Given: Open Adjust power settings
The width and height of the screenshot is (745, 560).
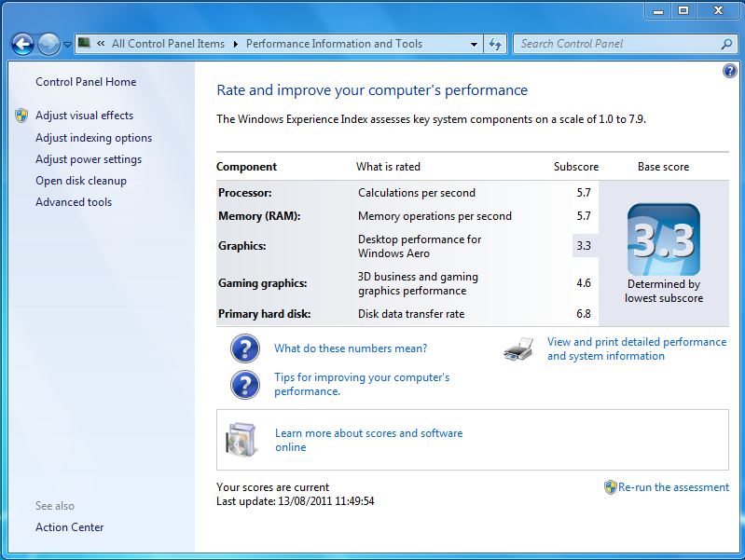Looking at the screenshot, I should click(89, 159).
